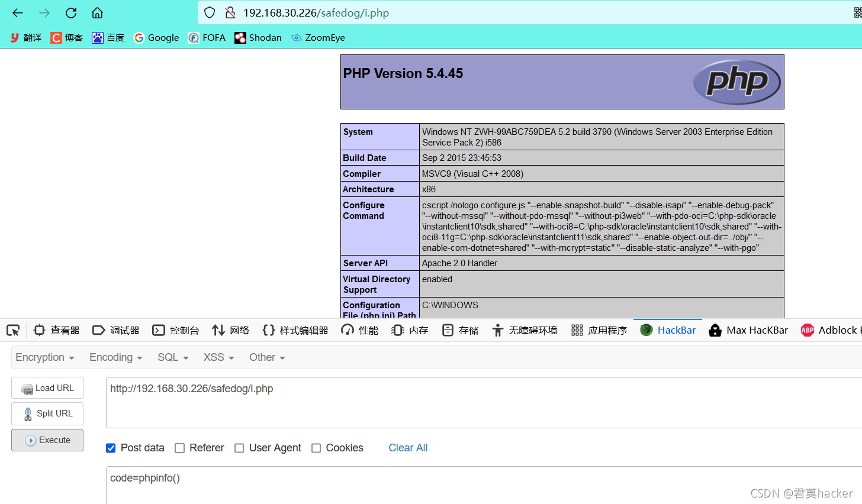Enable the Cookies checkbox
Viewport: 862px width, 504px height.
click(x=316, y=448)
